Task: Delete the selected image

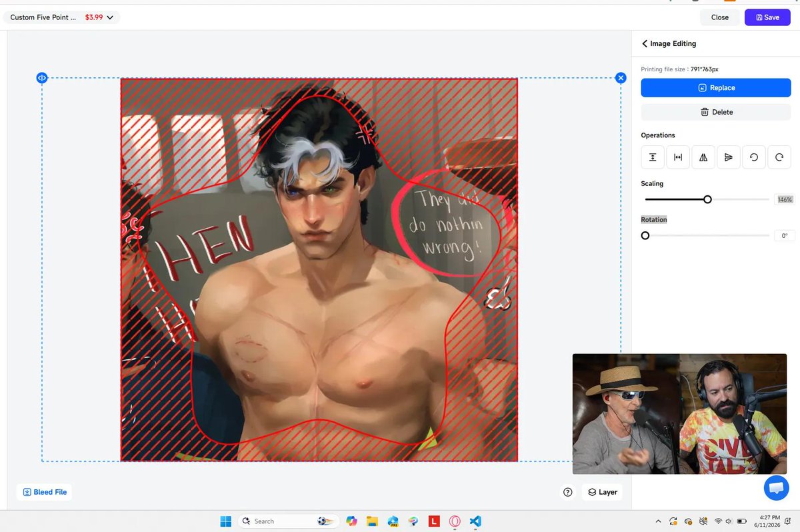Action: pos(716,112)
